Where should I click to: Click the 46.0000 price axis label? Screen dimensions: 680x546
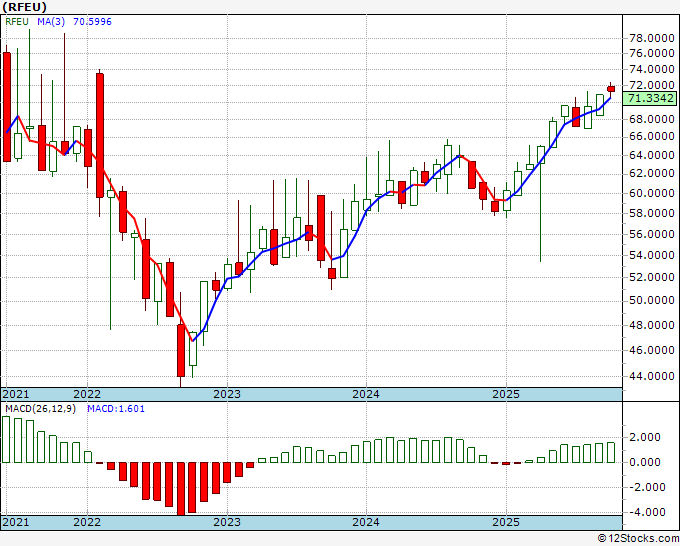[x=651, y=350]
